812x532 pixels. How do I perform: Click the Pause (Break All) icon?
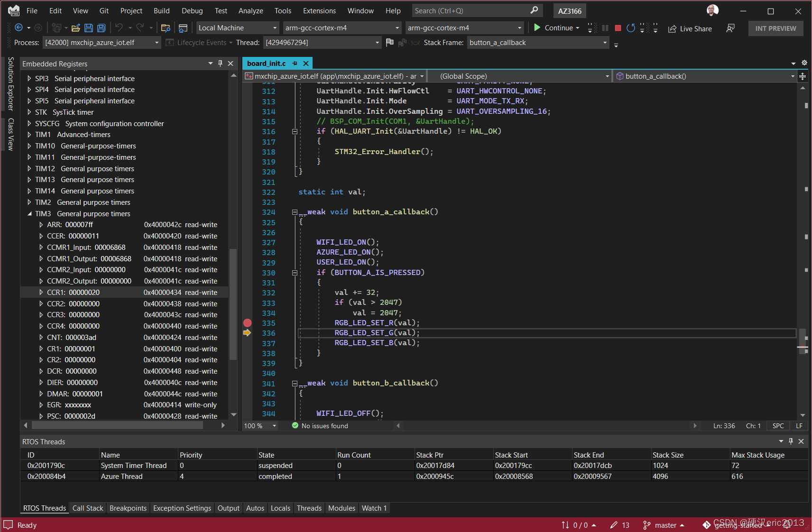pos(605,28)
